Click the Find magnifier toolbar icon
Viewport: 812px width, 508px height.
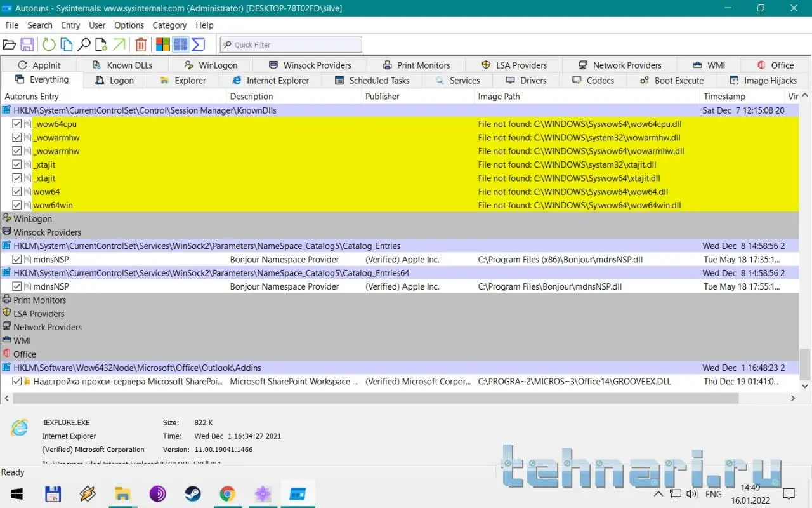click(x=84, y=44)
